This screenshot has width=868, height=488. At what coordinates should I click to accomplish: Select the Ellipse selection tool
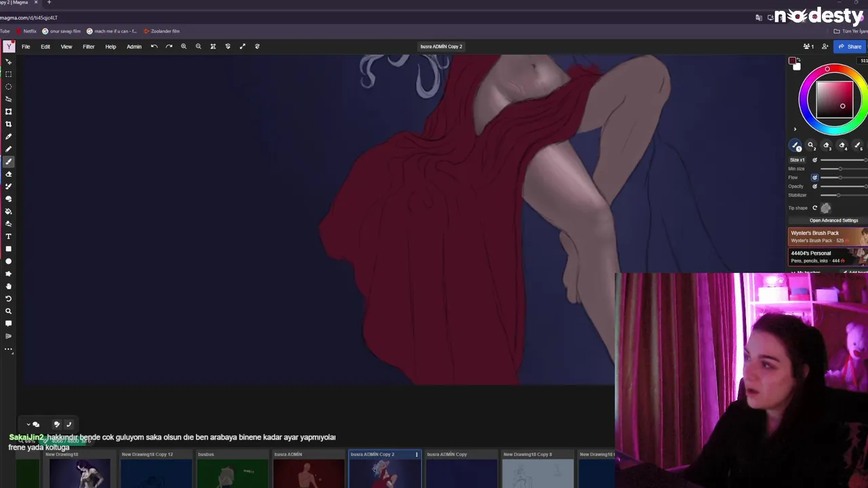click(9, 87)
